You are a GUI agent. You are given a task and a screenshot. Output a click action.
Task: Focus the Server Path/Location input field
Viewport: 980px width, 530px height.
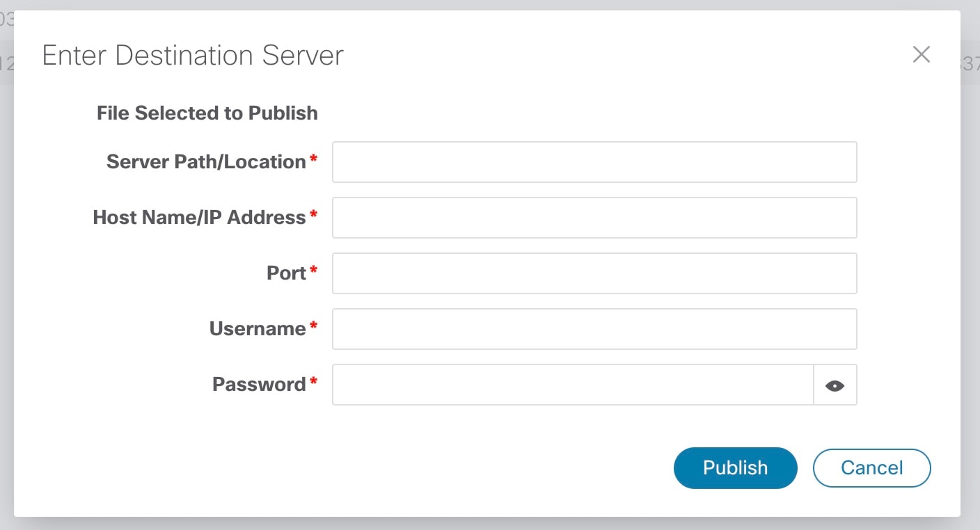tap(594, 162)
